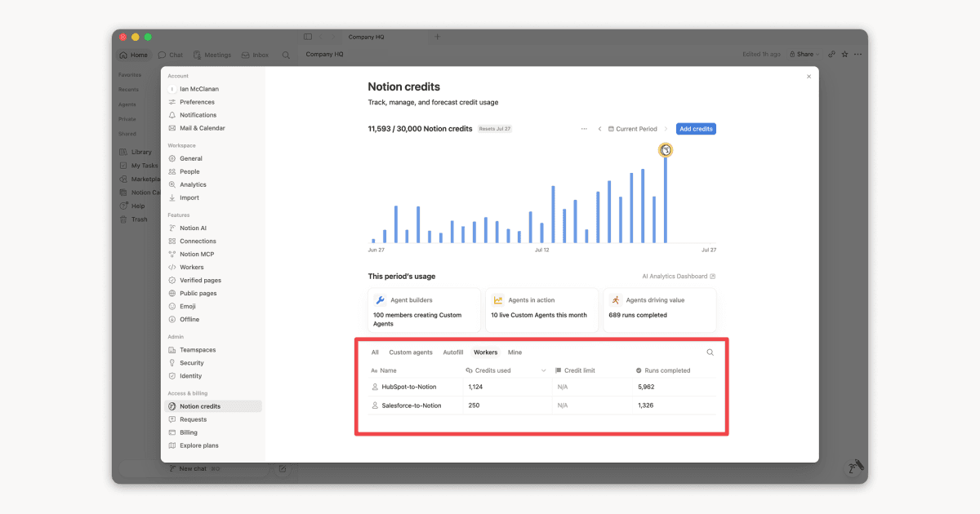Open the Meetings tab in the top navigation
Screen dimensions: 980x514
pos(212,55)
